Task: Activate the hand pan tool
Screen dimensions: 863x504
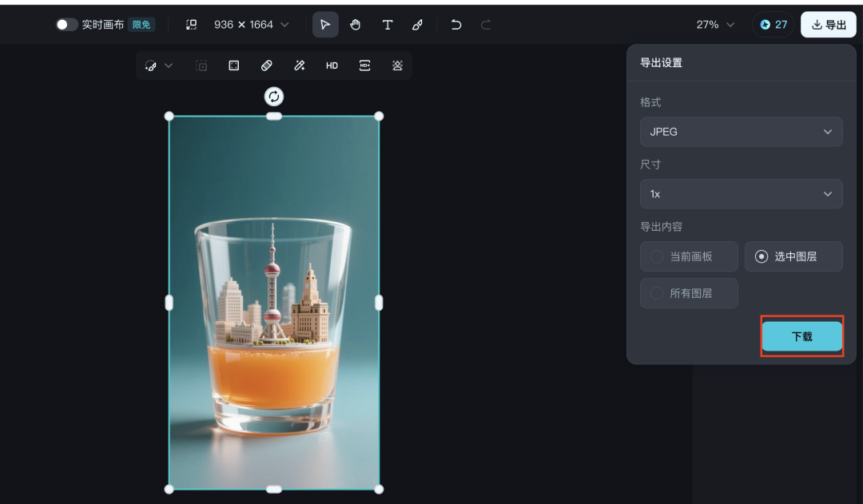Action: [356, 25]
